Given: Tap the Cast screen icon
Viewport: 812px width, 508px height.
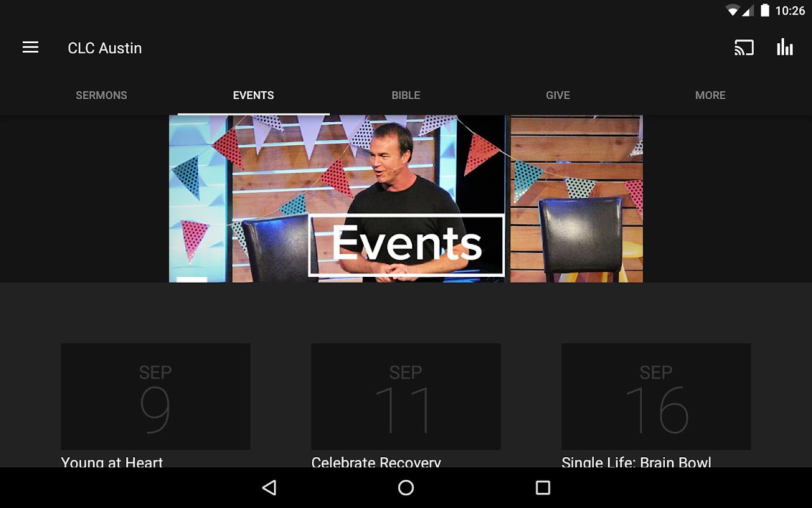Looking at the screenshot, I should pyautogui.click(x=744, y=48).
